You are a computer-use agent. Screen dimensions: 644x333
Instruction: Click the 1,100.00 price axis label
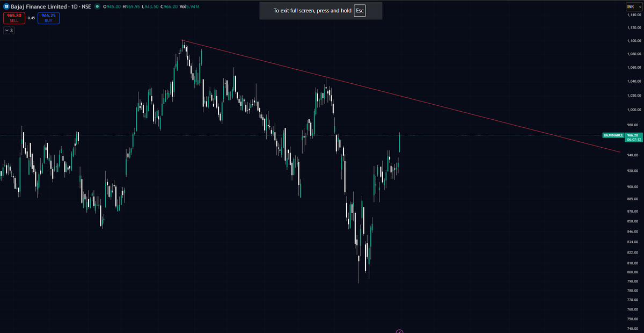(634, 41)
